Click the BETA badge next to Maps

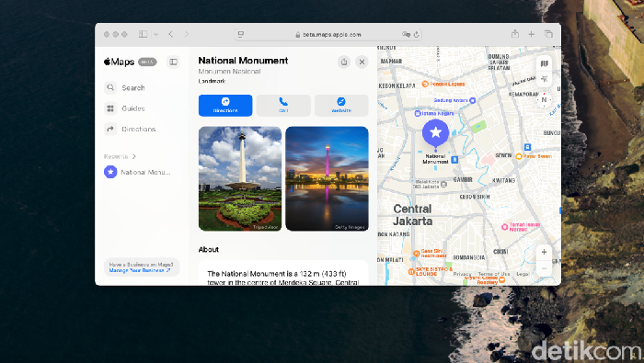click(x=147, y=62)
